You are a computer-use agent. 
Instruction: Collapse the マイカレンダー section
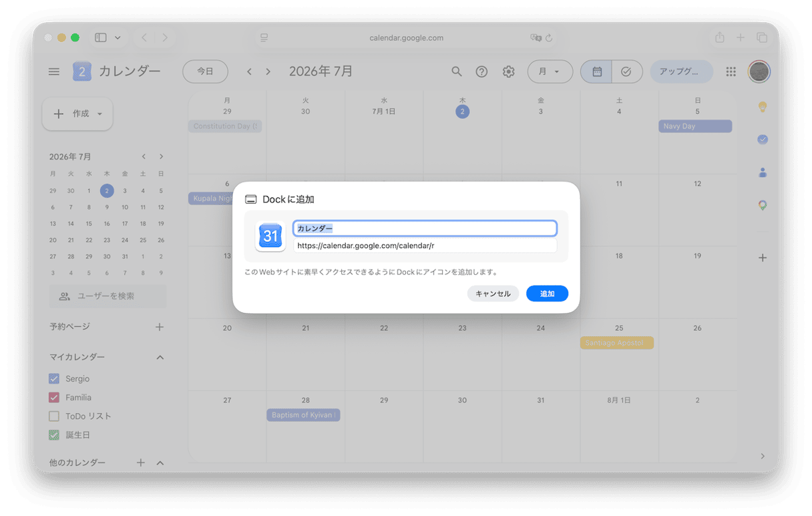click(x=160, y=358)
